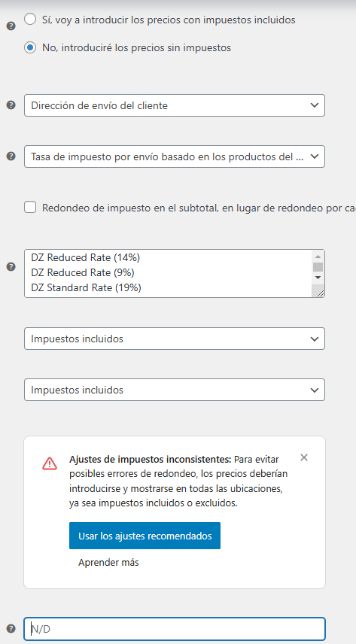The image size is (356, 644).
Task: Open the first Impuestos incluidos dropdown
Action: (x=175, y=339)
